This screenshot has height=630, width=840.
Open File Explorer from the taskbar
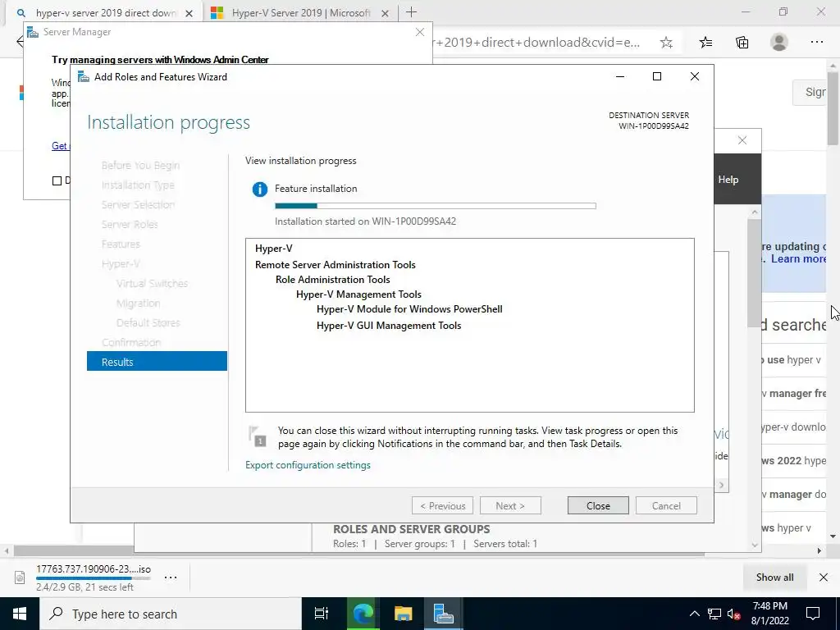[403, 614]
